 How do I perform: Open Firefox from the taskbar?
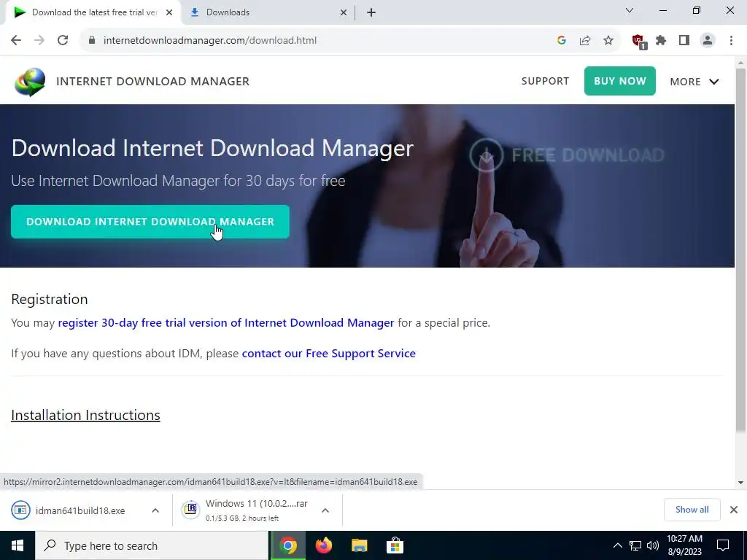(x=324, y=545)
